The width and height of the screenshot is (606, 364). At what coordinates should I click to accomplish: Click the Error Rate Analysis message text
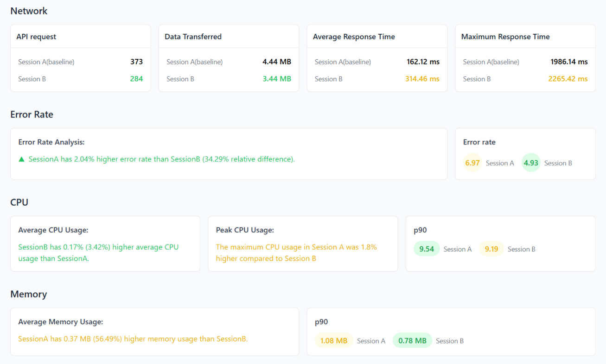pyautogui.click(x=161, y=159)
